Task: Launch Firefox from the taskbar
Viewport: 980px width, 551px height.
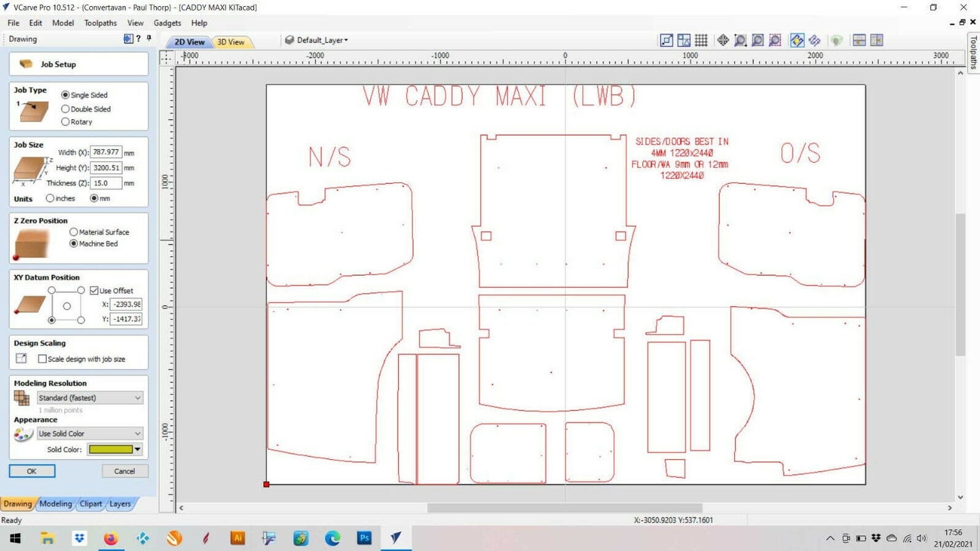Action: tap(110, 538)
